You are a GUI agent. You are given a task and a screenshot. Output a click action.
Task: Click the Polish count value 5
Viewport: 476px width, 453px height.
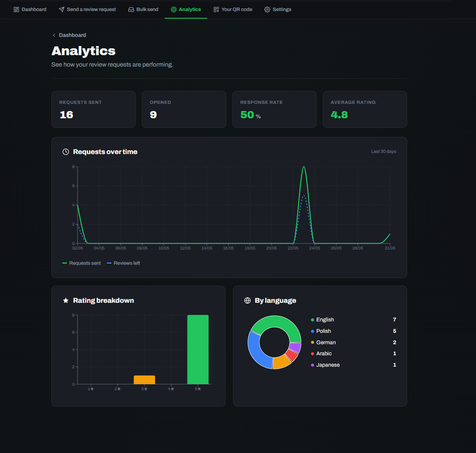pos(395,331)
